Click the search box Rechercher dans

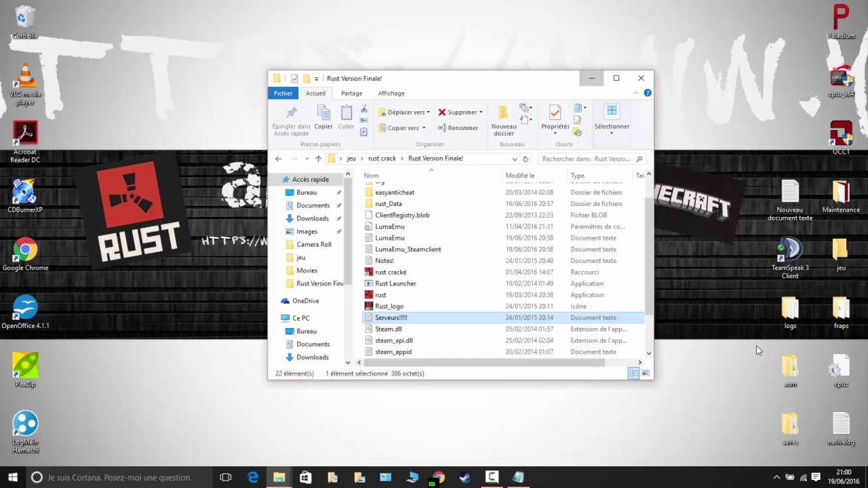(x=592, y=159)
